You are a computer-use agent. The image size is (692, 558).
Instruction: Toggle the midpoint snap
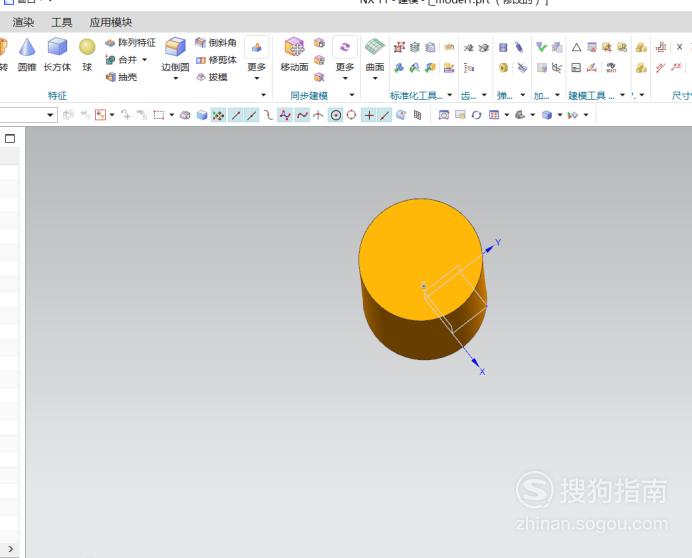coord(252,115)
